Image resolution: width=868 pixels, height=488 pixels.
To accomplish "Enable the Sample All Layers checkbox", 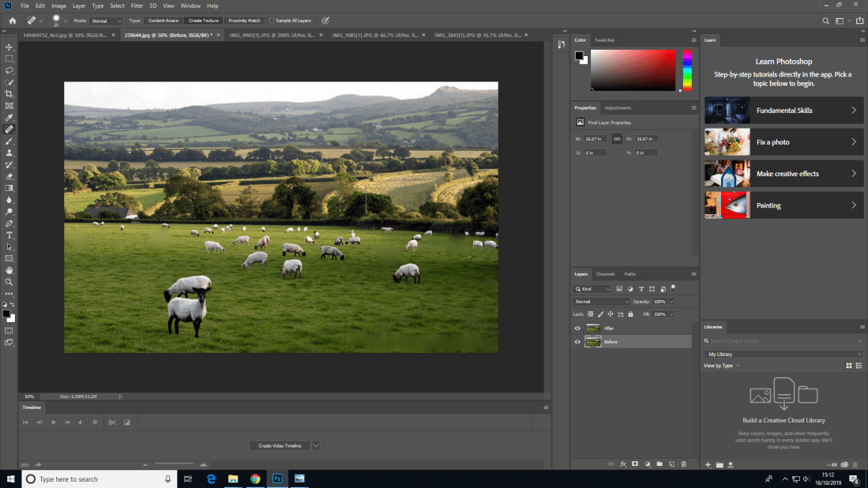I will pos(272,21).
